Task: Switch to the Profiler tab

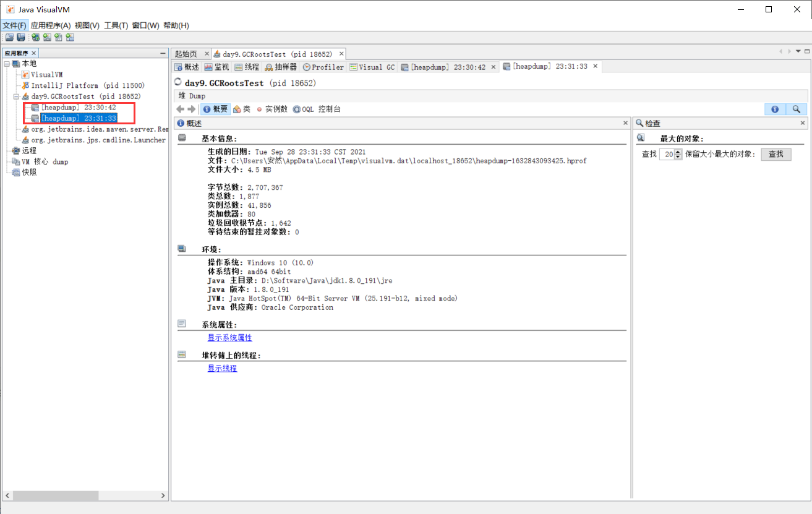Action: (323, 67)
